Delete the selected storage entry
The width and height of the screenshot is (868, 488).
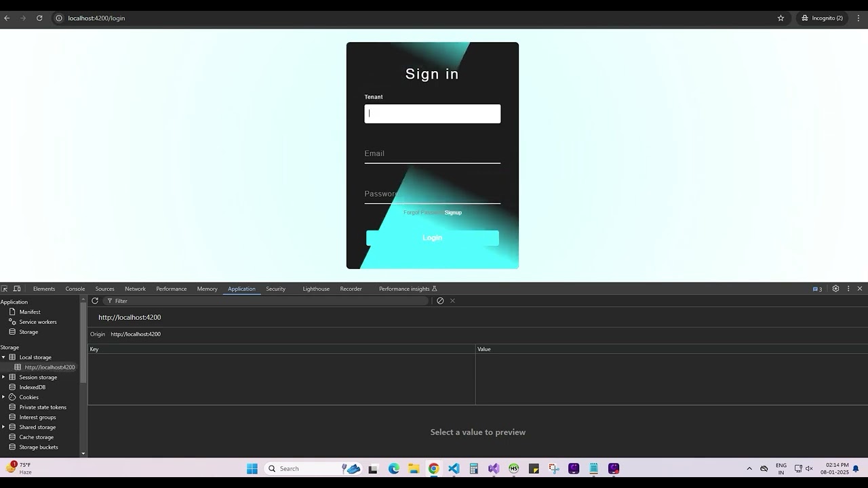point(452,301)
